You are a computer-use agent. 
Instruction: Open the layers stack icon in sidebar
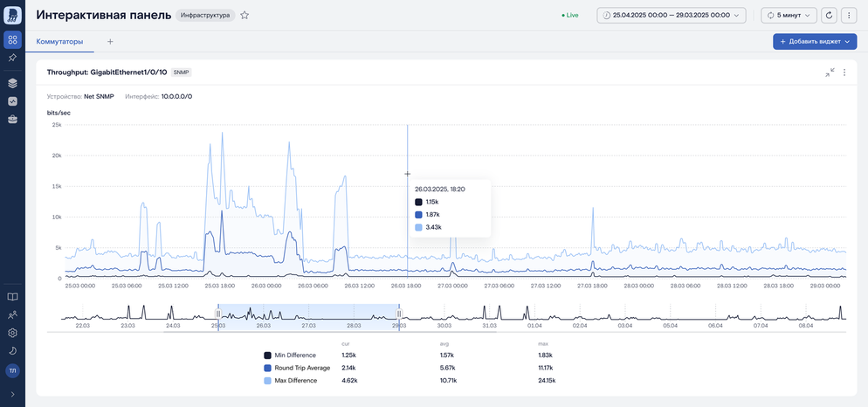(13, 83)
